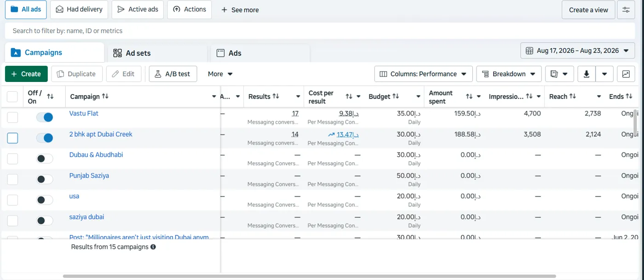Select the usa row checkbox
Viewport: 644px width, 280px height.
click(x=12, y=200)
